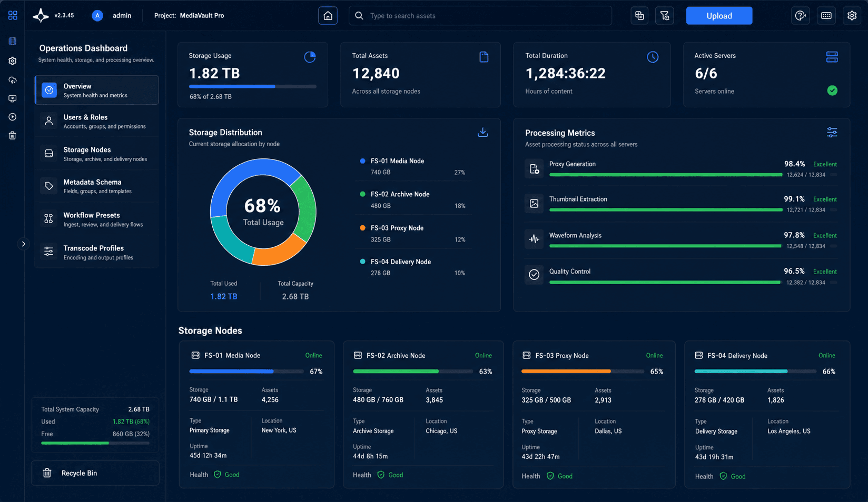Viewport: 868px width, 502px height.
Task: Click the Total Duration clock icon
Action: 653,57
